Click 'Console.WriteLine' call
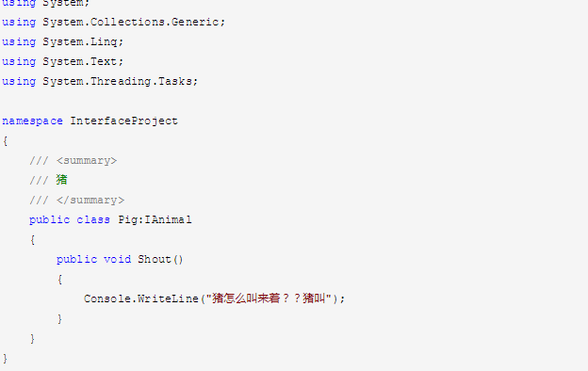The image size is (588, 371). [x=141, y=298]
